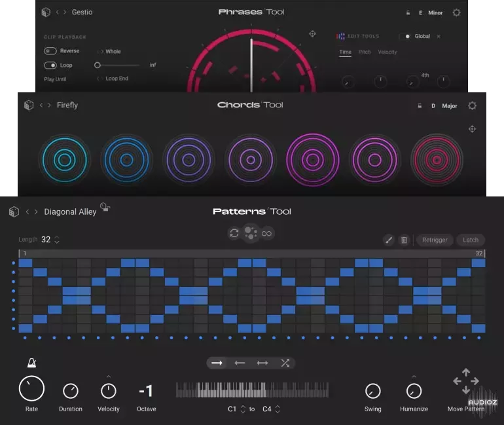The height and width of the screenshot is (425, 504).
Task: Click the Loop length slider handle
Action: 98,65
